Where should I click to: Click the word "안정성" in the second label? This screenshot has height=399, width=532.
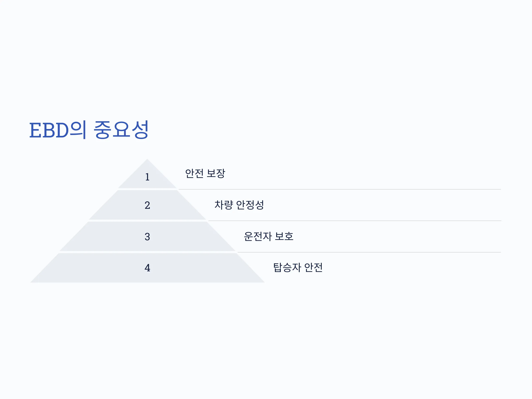(250, 205)
